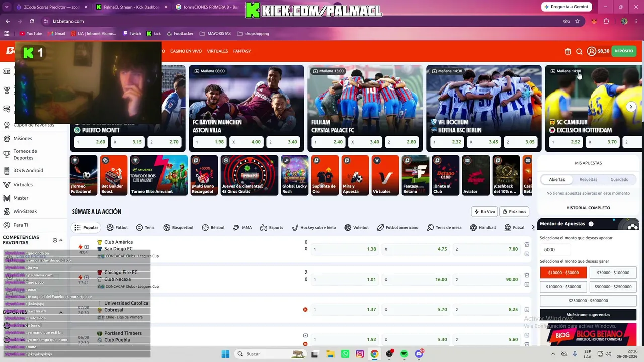
Task: Open the Blog Betano banner
Action: 588,334
